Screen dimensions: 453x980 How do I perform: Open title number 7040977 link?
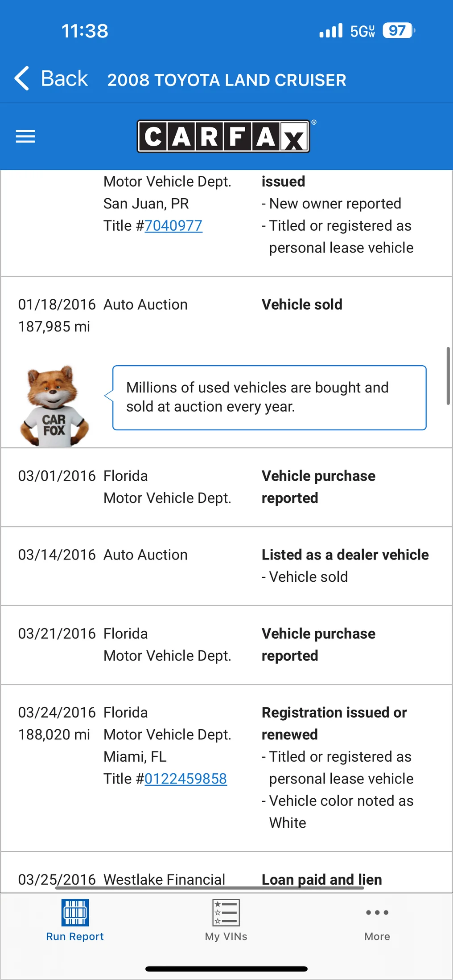coord(173,226)
